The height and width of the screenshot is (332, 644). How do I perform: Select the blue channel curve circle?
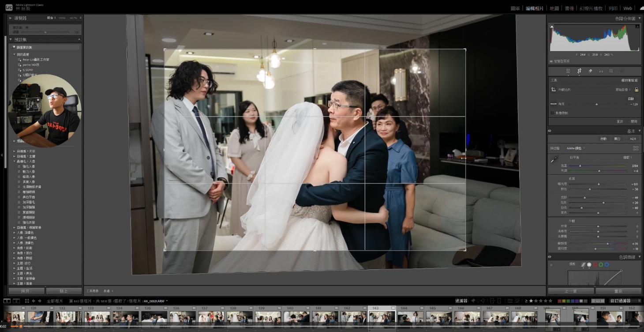click(x=607, y=265)
